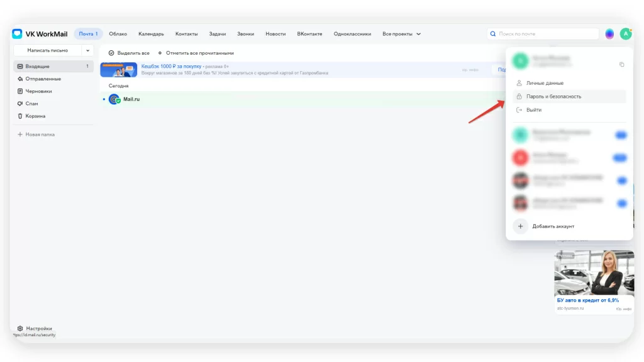644x362 pixels.
Task: Choose Выйти to log out
Action: pyautogui.click(x=533, y=110)
